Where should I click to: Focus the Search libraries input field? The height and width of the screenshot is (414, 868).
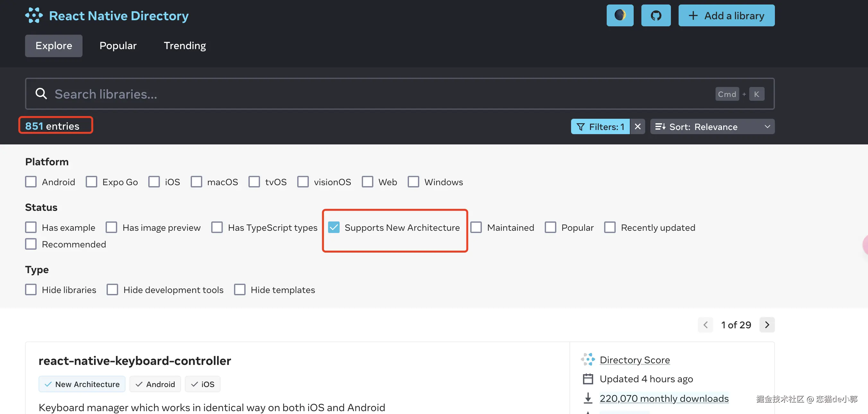click(x=371, y=94)
